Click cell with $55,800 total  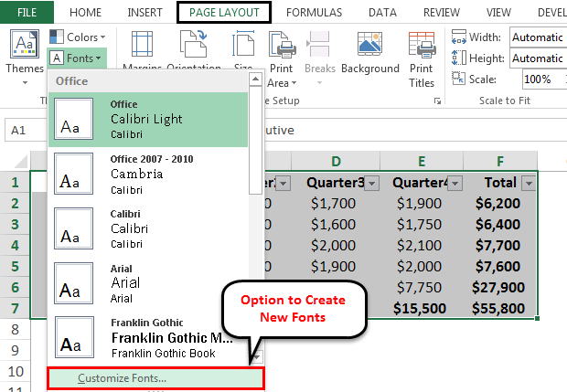click(500, 308)
